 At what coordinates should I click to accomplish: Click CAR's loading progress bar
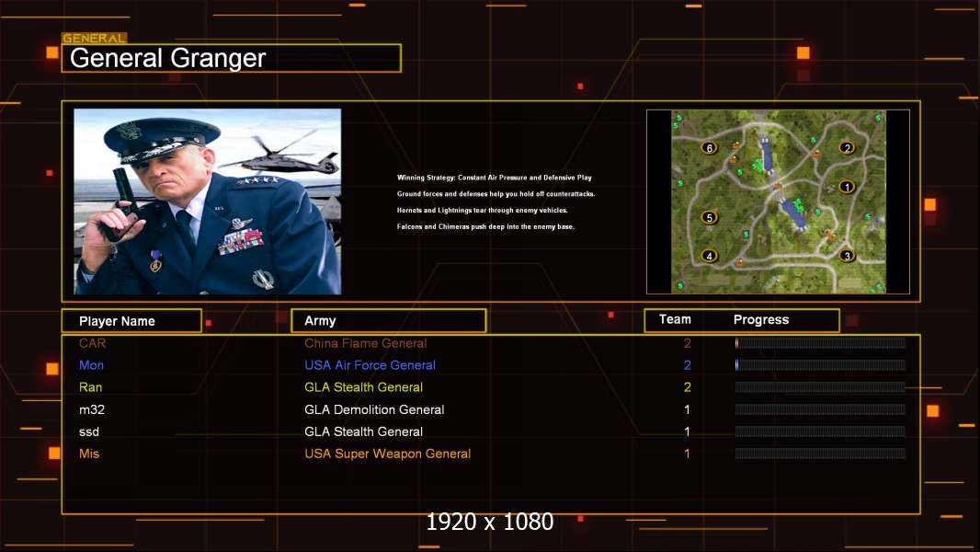coord(820,342)
